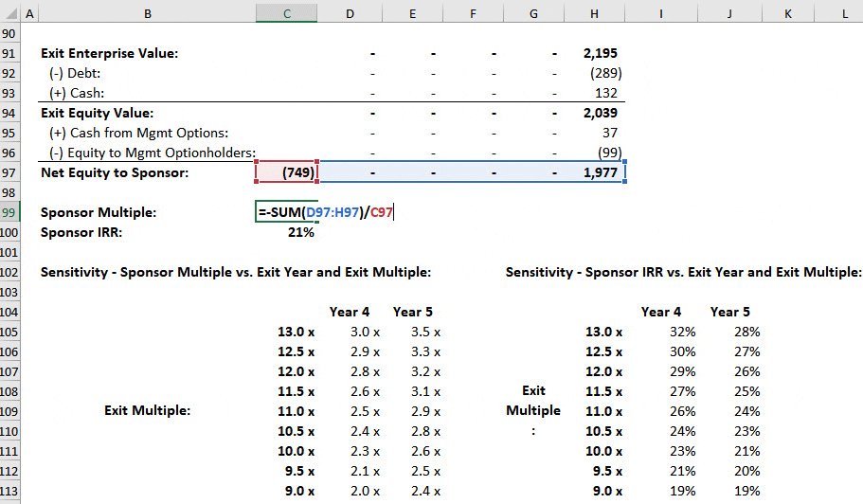Screen dimensions: 863x504
Task: Select the Net Equity to Sponsor label
Action: coord(115,172)
